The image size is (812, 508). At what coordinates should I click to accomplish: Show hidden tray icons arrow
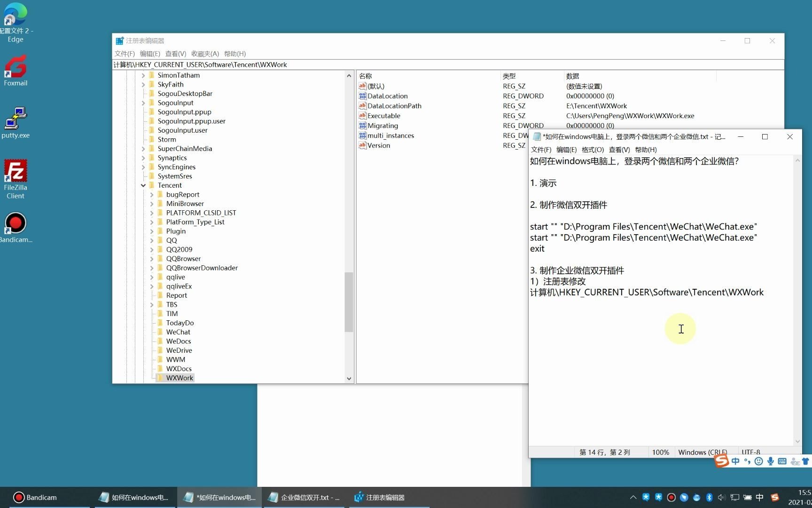click(633, 497)
